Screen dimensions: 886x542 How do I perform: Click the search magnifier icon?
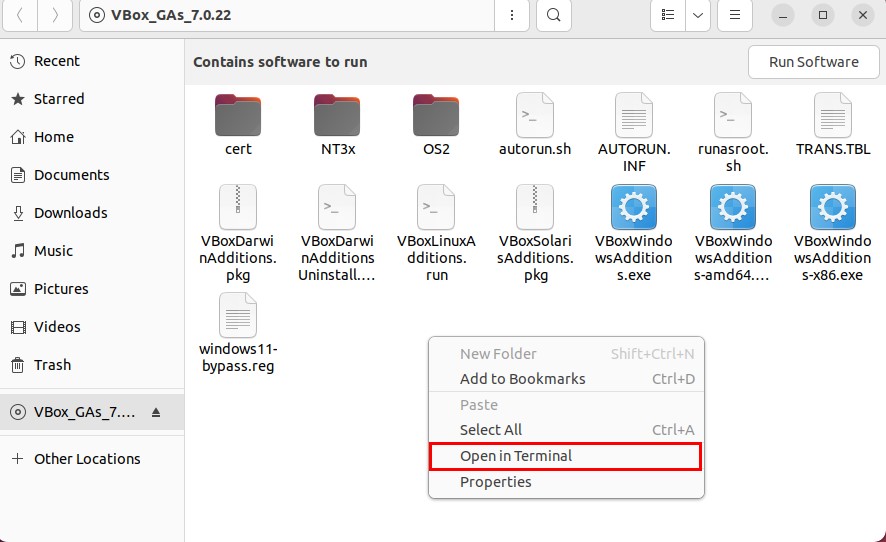coord(553,16)
